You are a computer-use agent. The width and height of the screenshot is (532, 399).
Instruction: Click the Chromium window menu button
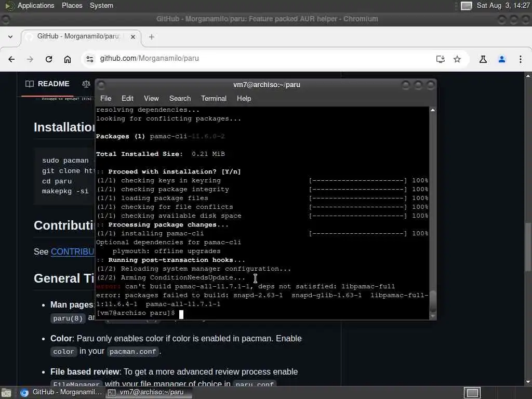[x=6, y=19]
